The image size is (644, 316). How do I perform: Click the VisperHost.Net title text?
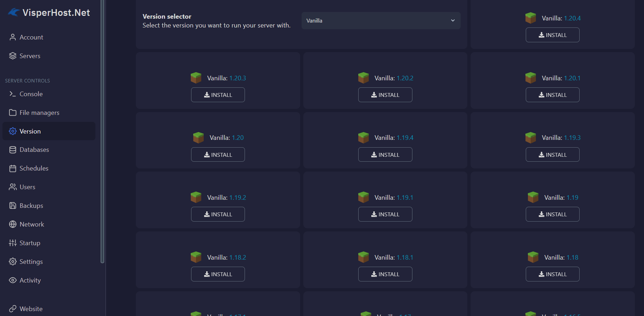[x=56, y=13]
